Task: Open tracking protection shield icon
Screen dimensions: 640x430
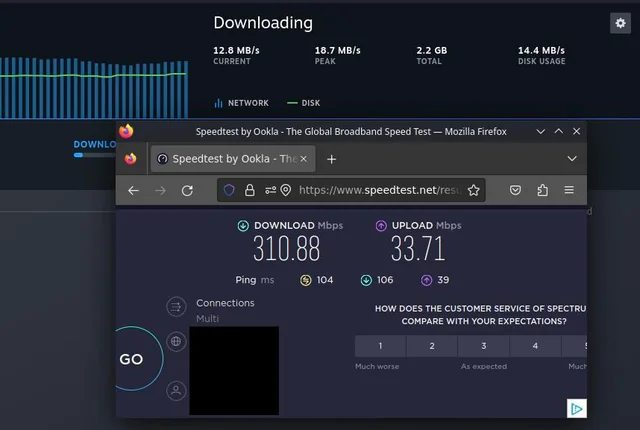Action: point(229,190)
